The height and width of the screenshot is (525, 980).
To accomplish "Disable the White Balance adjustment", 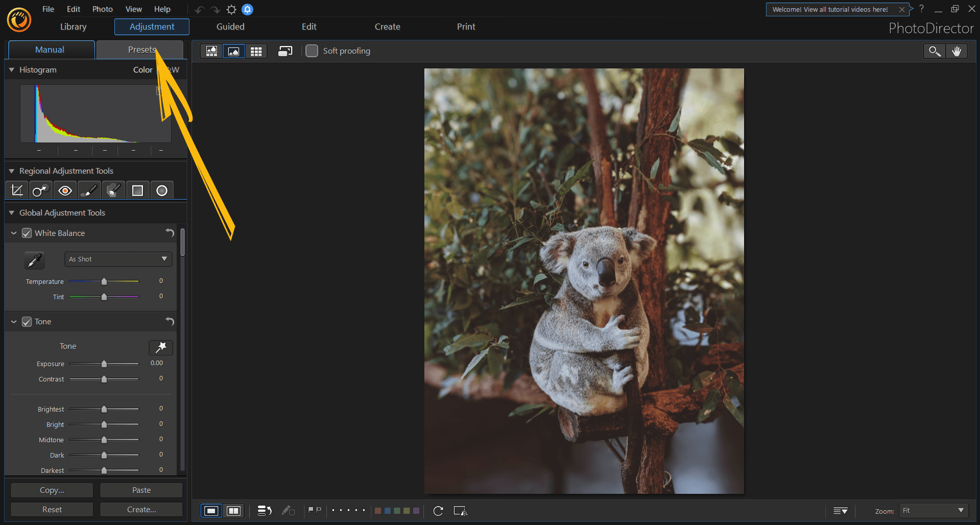I will coord(26,233).
